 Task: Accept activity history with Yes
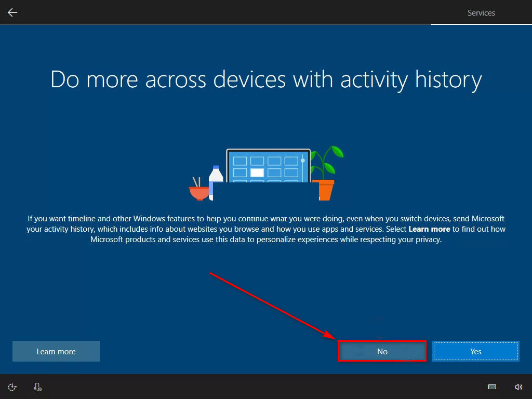point(476,351)
